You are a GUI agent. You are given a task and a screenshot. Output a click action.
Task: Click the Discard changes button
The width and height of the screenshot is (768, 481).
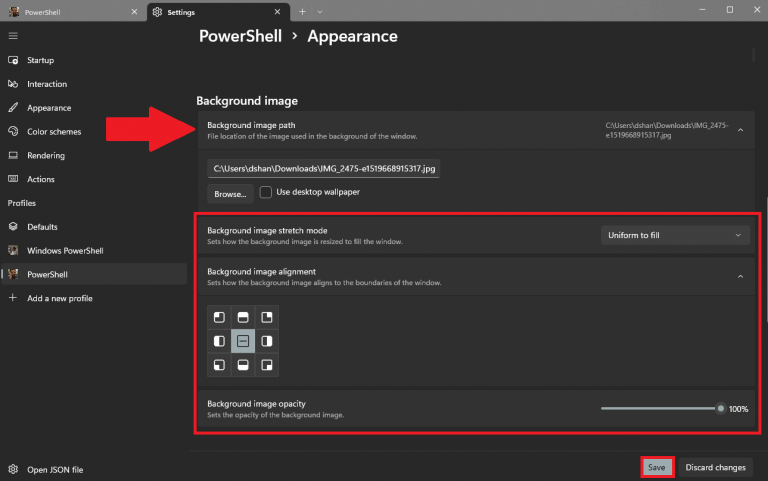point(716,467)
